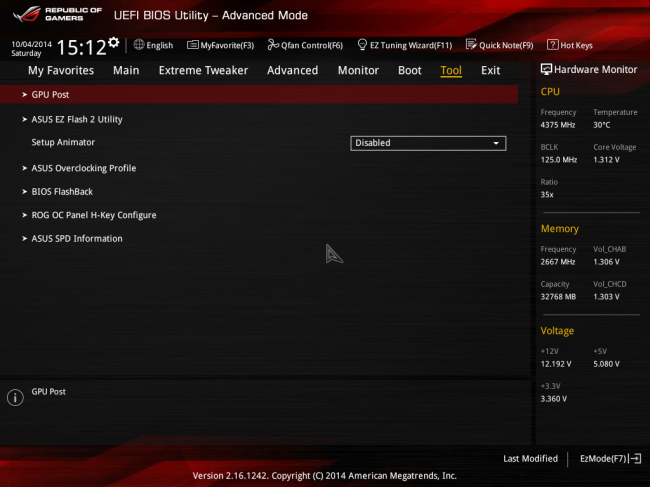Screen dimensions: 650x487
Task: Expand ASUS Overclocking Profile submenu
Action: pyautogui.click(x=84, y=168)
